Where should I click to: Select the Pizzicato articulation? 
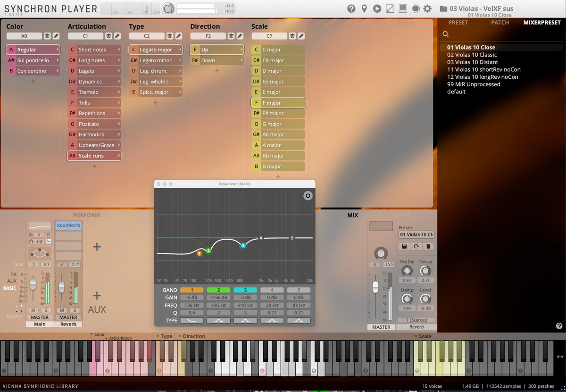click(94, 124)
